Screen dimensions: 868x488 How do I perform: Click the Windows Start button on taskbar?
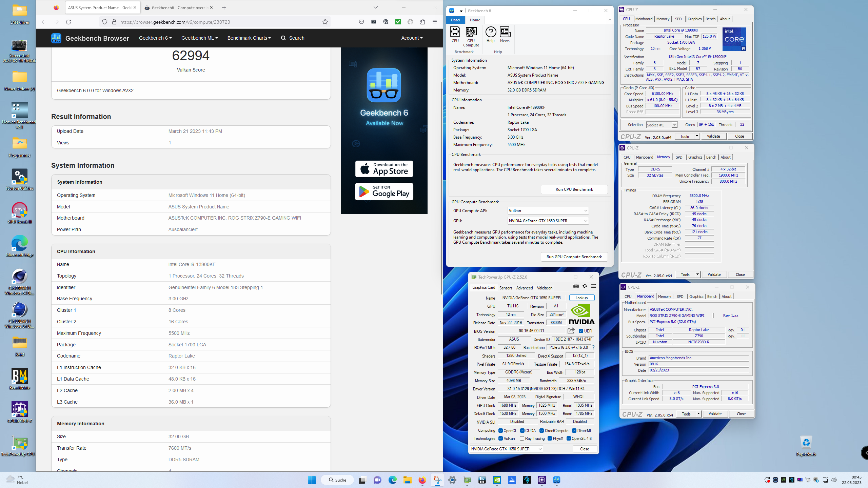coord(312,480)
